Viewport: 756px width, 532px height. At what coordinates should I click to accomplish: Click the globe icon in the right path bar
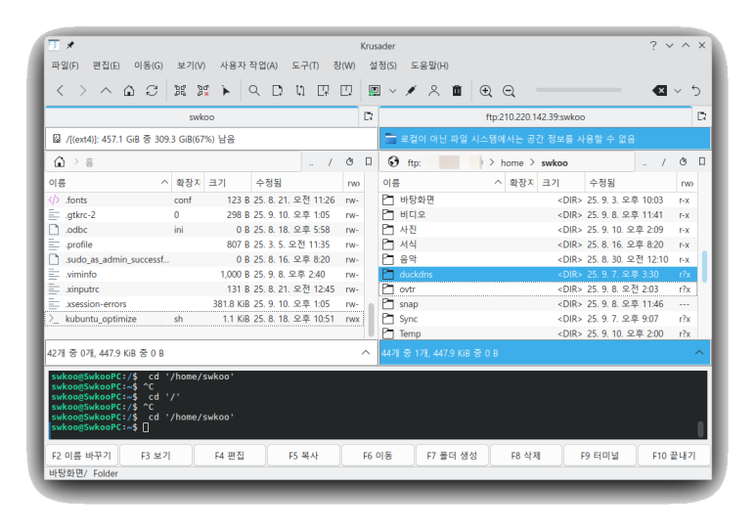pyautogui.click(x=393, y=161)
